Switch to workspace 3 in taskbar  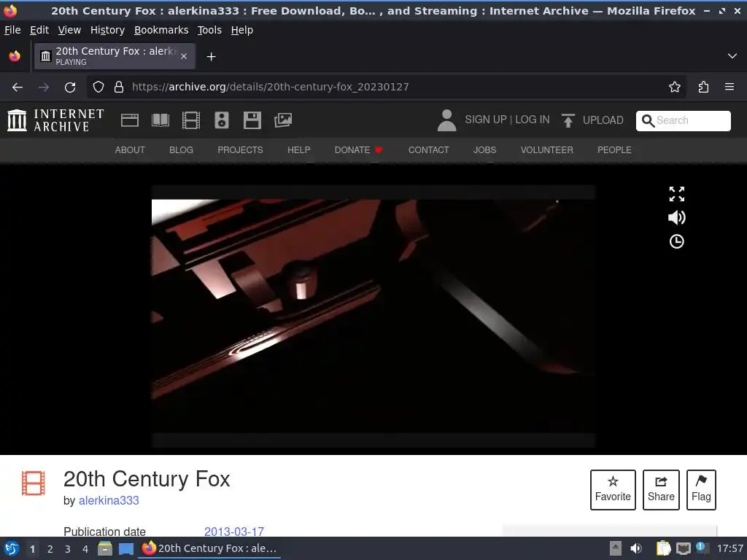[x=68, y=549]
